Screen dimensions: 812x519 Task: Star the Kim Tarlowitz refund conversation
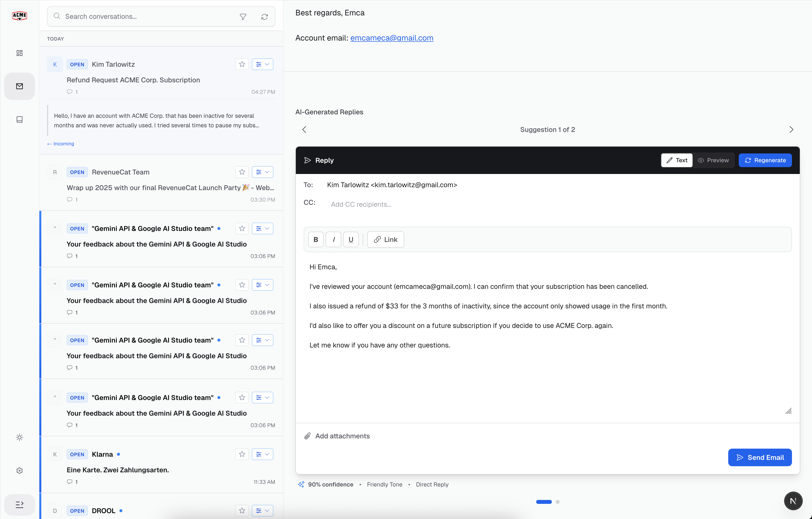(242, 64)
